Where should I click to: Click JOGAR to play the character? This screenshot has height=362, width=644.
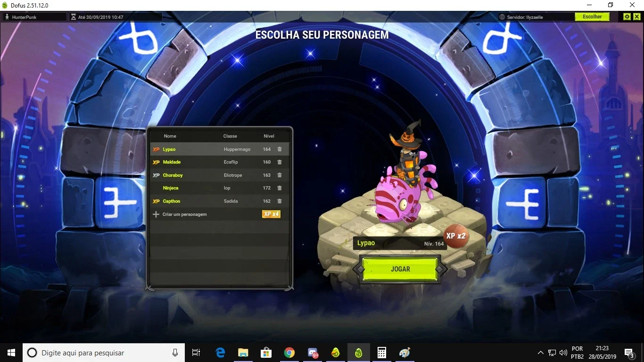coord(400,269)
